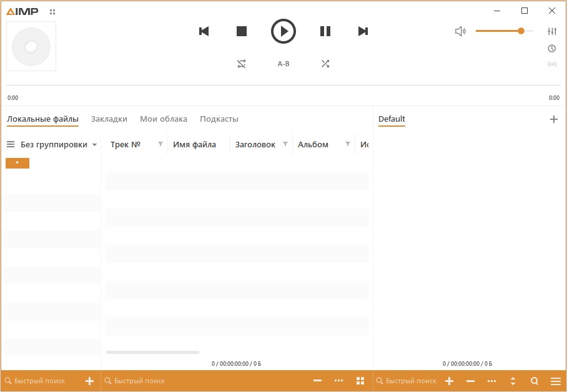Open Трек № column filter
Screen dimensions: 567x392
[160, 144]
